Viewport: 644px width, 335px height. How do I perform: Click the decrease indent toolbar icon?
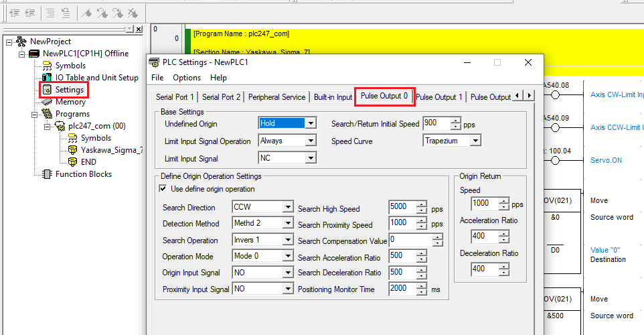(x=15, y=13)
